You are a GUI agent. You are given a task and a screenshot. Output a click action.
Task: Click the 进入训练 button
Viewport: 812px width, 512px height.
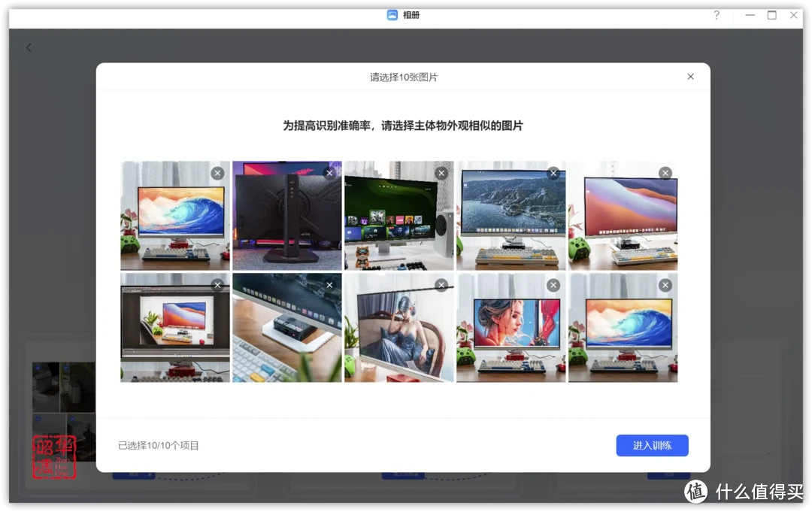(x=652, y=445)
